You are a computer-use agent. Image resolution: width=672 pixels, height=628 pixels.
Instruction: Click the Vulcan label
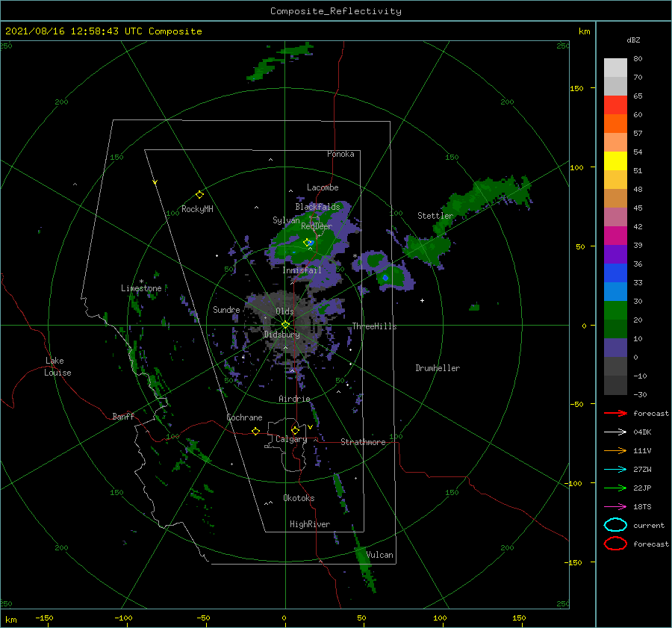(x=380, y=555)
